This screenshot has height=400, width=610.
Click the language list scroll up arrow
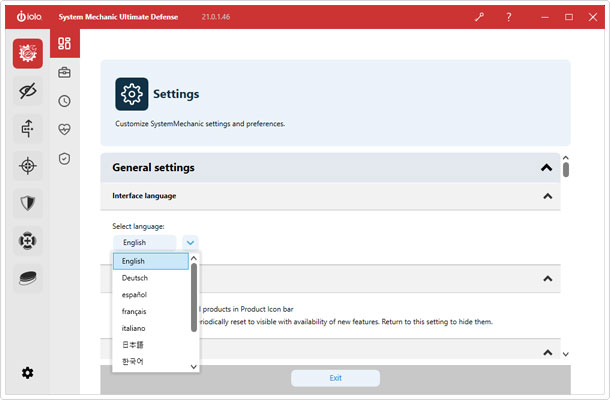pyautogui.click(x=194, y=258)
